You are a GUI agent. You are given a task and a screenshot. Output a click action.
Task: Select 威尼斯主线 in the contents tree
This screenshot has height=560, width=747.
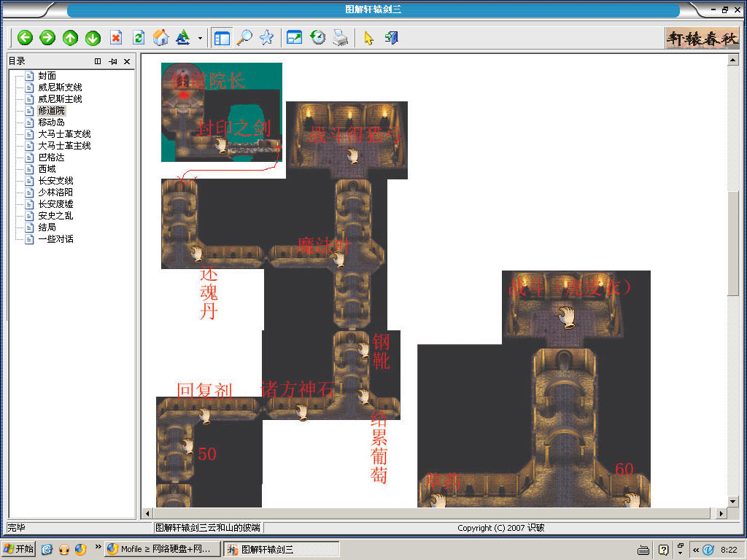60,99
